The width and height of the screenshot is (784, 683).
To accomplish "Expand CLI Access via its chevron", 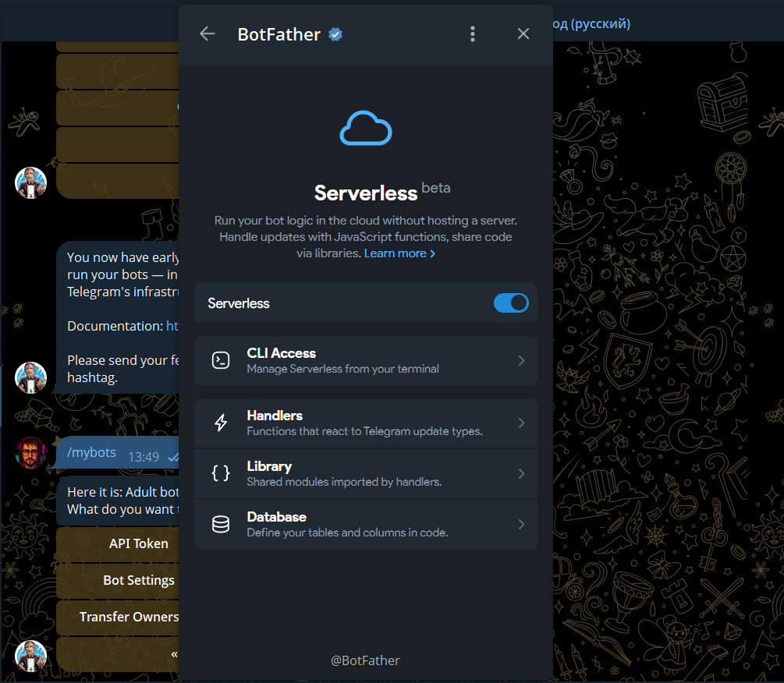I will pyautogui.click(x=521, y=361).
